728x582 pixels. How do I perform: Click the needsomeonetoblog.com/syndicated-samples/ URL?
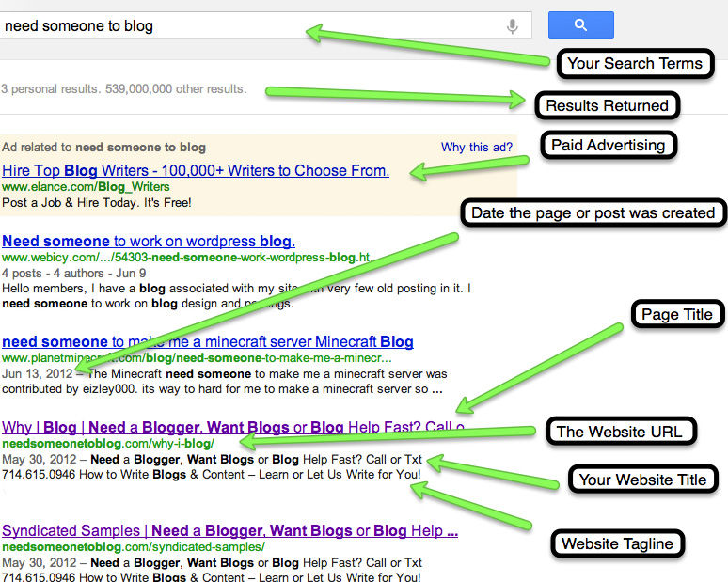(x=133, y=546)
